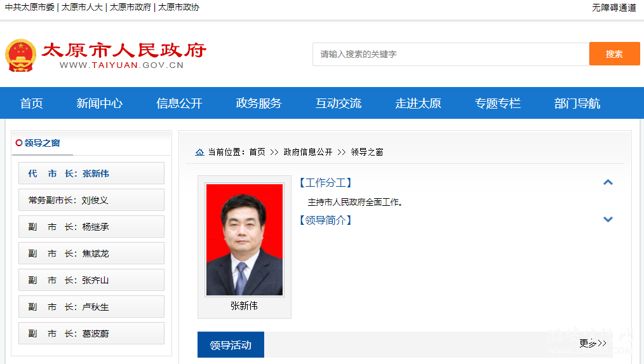Open the 无障碍通道 accessibility link

pos(614,8)
